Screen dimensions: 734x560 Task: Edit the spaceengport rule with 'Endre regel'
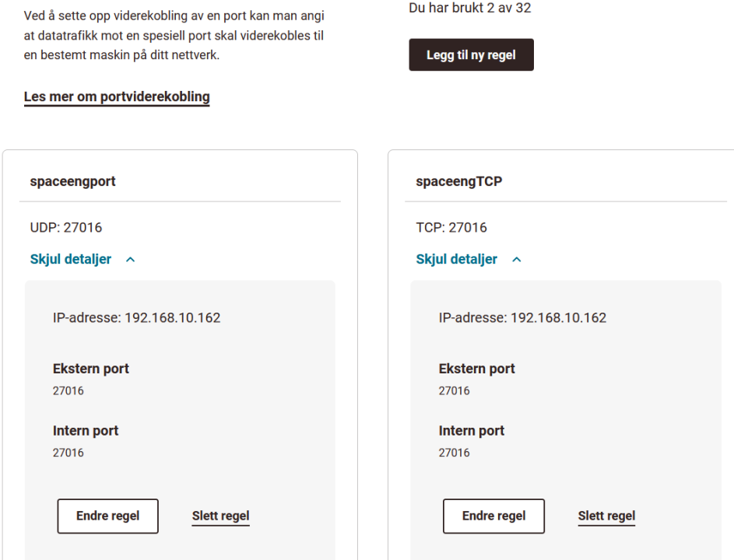tap(107, 516)
